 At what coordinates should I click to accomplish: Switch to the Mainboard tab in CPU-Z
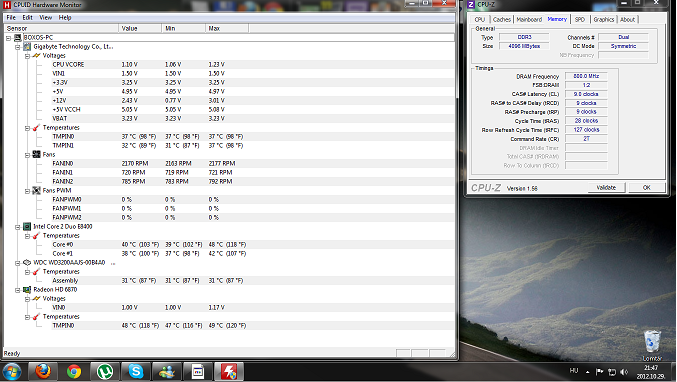(x=529, y=19)
